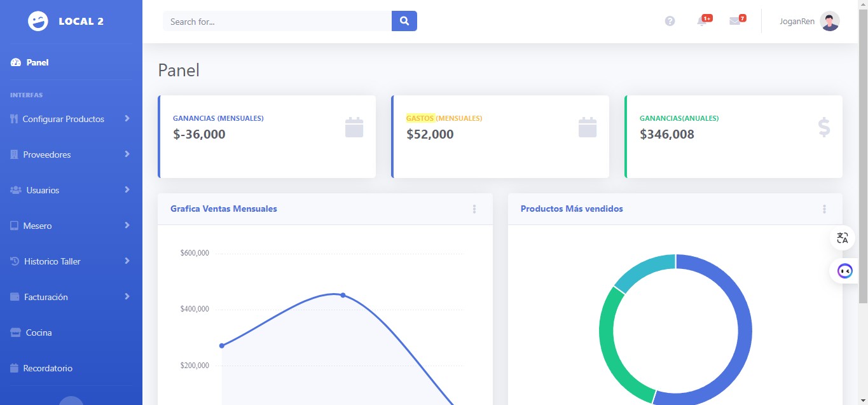Image resolution: width=868 pixels, height=405 pixels.
Task: Click the round assistant face floating icon
Action: [844, 271]
